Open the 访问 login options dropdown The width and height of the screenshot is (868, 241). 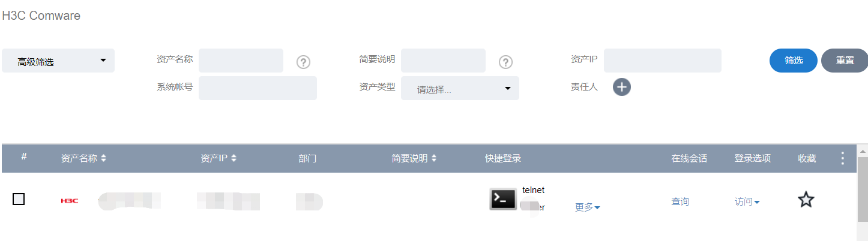[x=747, y=202]
